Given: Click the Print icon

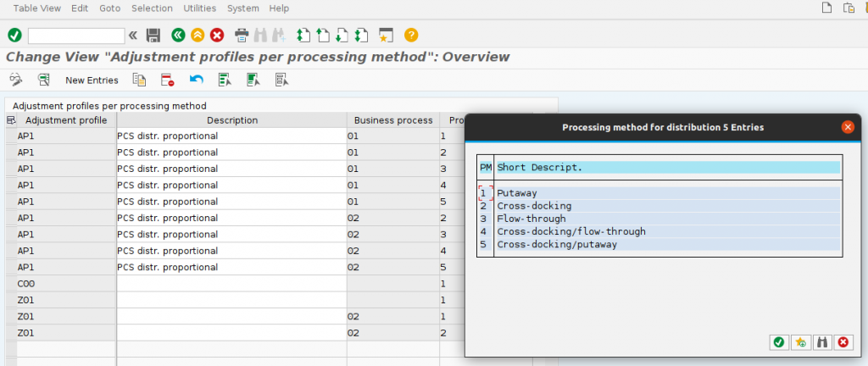Looking at the screenshot, I should coord(242,36).
